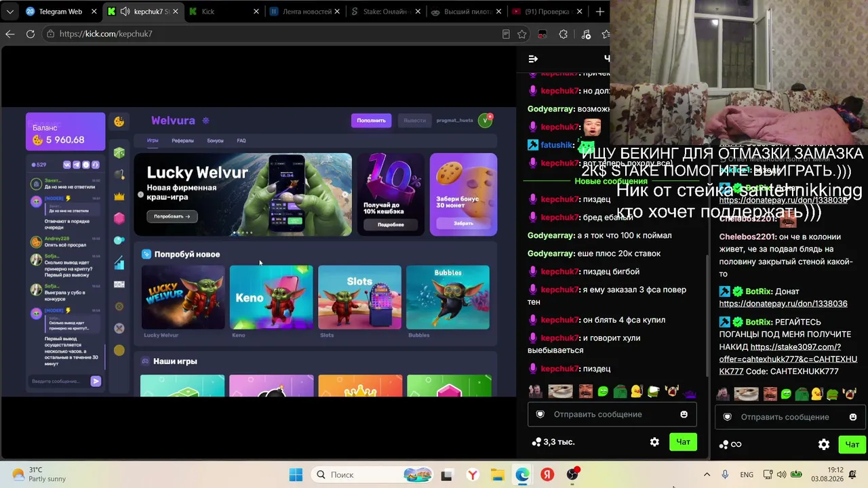Viewport: 868px width, 488px height.
Task: Open the cookie icon atop Welvura sidebar
Action: coord(119,121)
